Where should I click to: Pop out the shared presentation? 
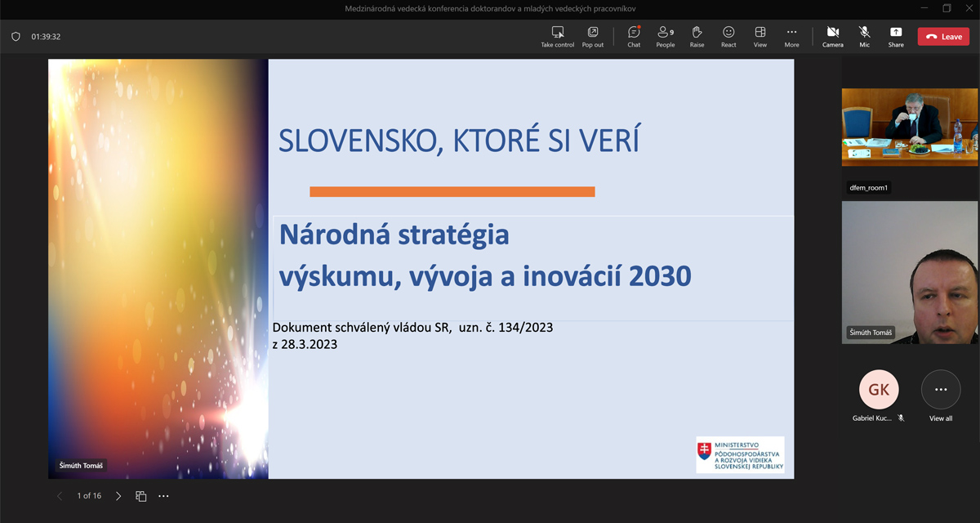(x=593, y=33)
